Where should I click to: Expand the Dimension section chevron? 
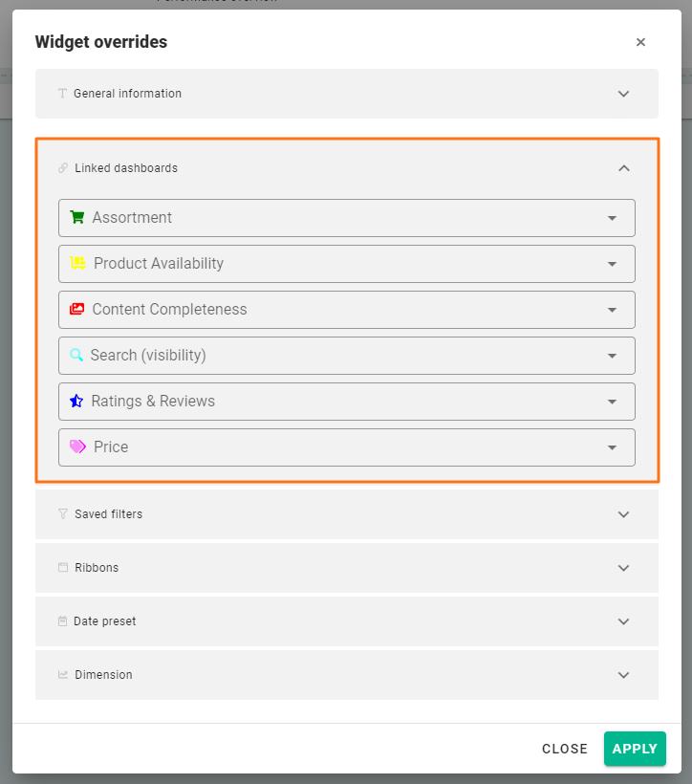coord(623,675)
